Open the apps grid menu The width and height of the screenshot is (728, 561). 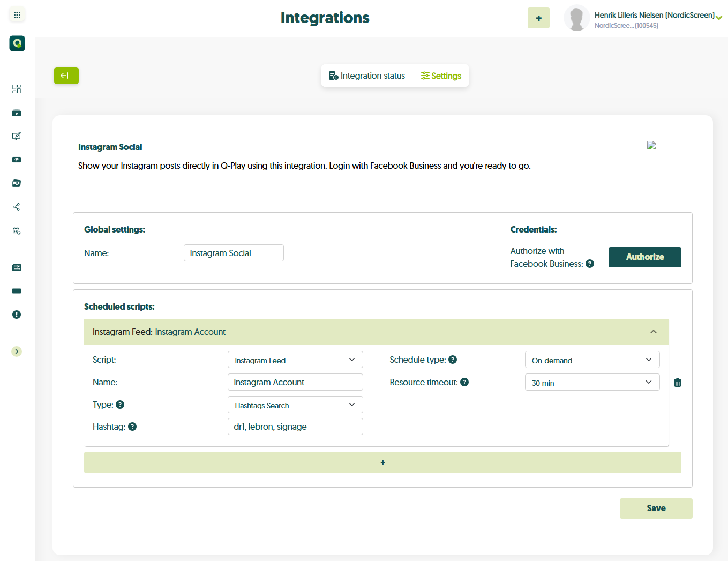[x=17, y=15]
